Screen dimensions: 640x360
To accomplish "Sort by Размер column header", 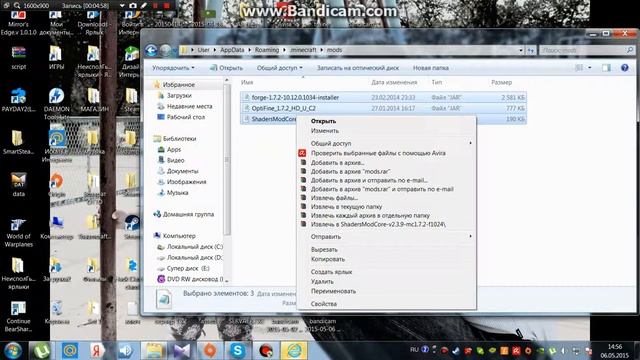I will [x=501, y=82].
